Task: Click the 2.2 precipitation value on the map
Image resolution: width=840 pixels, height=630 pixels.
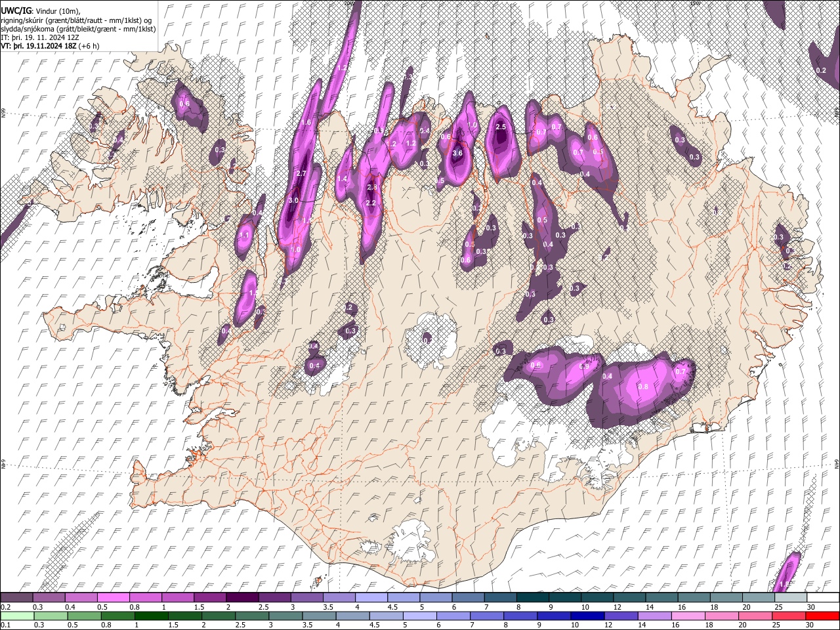Action: pyautogui.click(x=371, y=203)
